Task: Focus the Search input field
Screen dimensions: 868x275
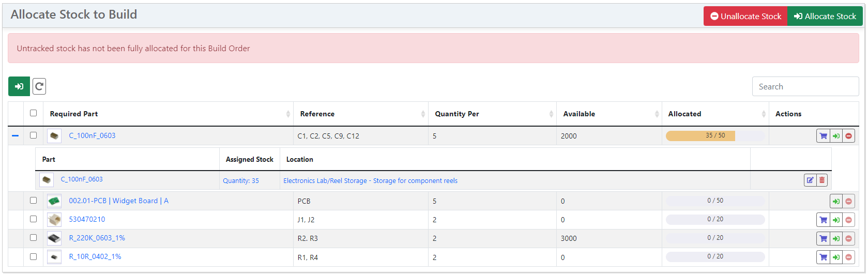Action: pos(805,86)
